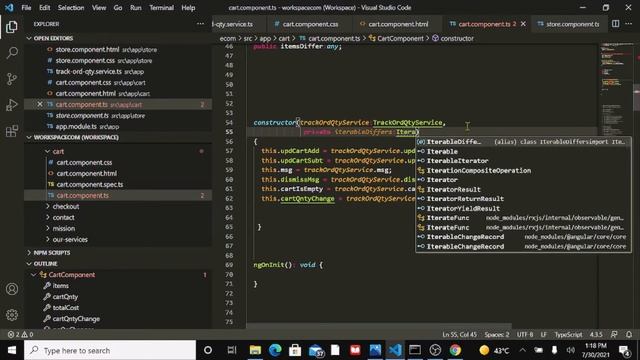Choose IterableDiffers suggestion at top

[523, 142]
